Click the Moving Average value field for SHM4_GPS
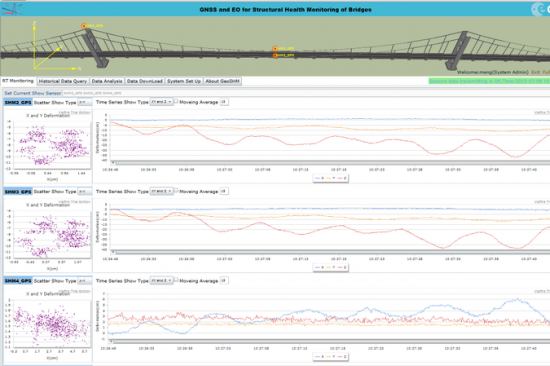Image resolution: width=550 pixels, height=366 pixels. [224, 280]
